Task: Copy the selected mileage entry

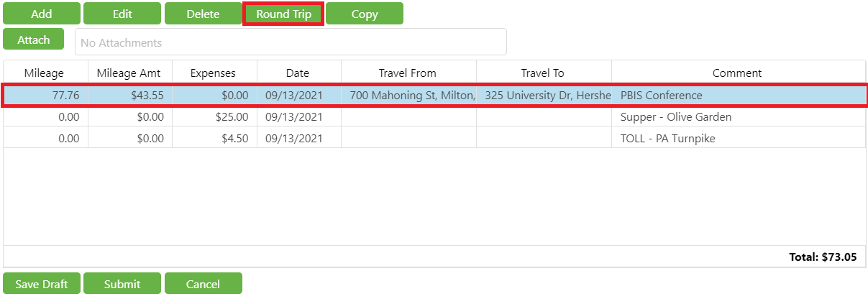Action: (364, 14)
